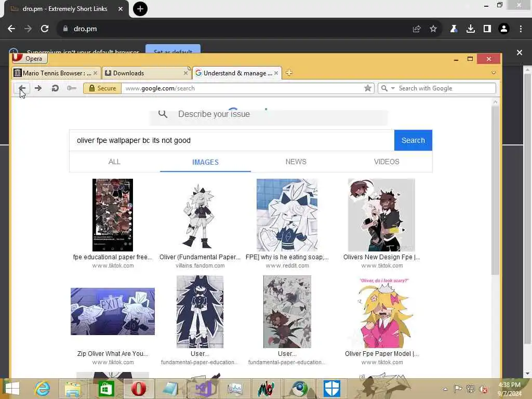Click the Secure badge in Opera
Screen dimensions: 532x399
click(x=102, y=88)
